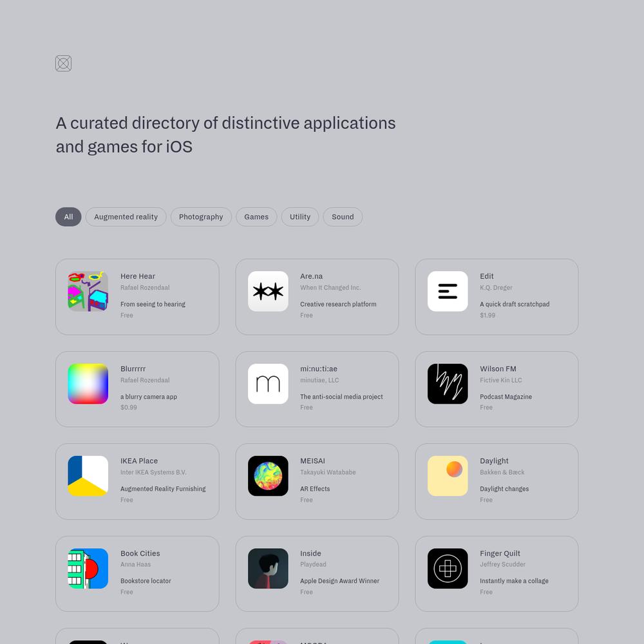
Task: Open the Finger Quilt app icon
Action: coord(448,569)
